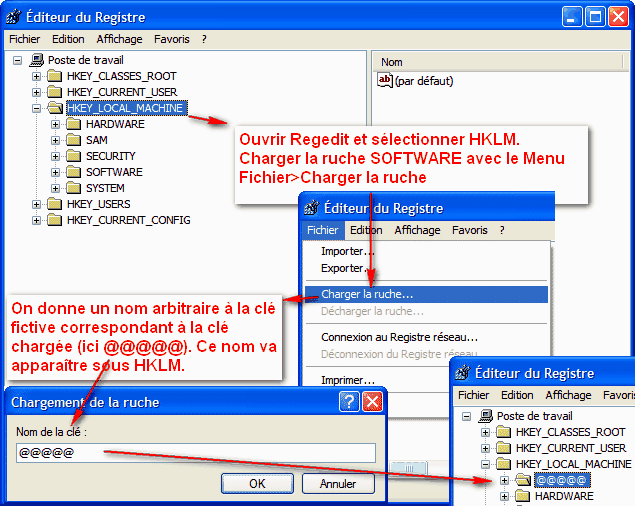
Task: Expand HARDWARE in bottom-right window
Action: coord(504,496)
